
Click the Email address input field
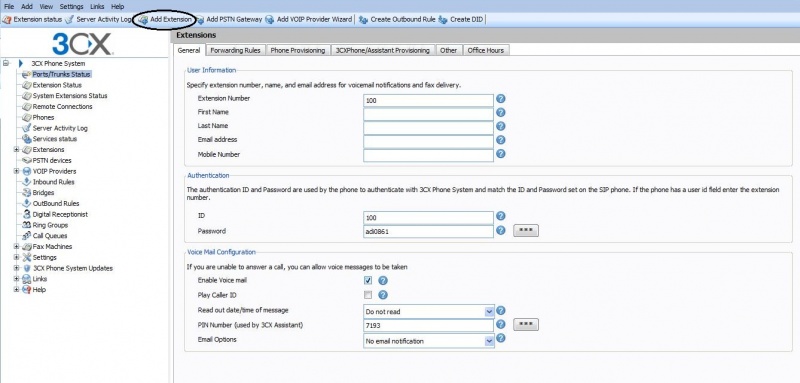(x=429, y=141)
